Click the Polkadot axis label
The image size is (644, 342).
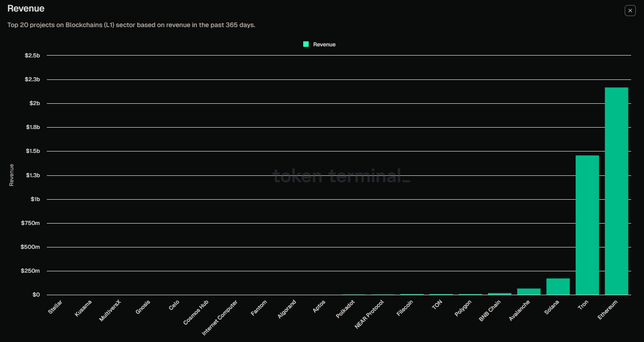tap(346, 309)
